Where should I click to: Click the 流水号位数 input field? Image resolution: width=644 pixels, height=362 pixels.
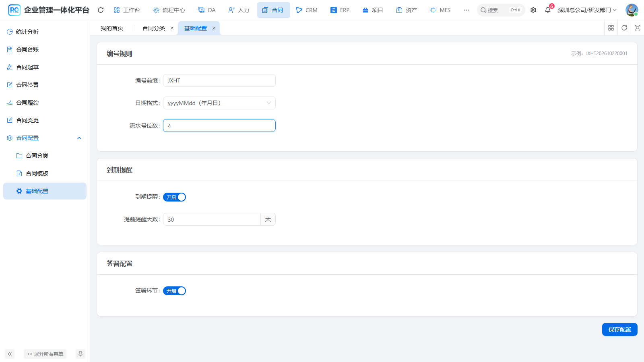point(219,125)
